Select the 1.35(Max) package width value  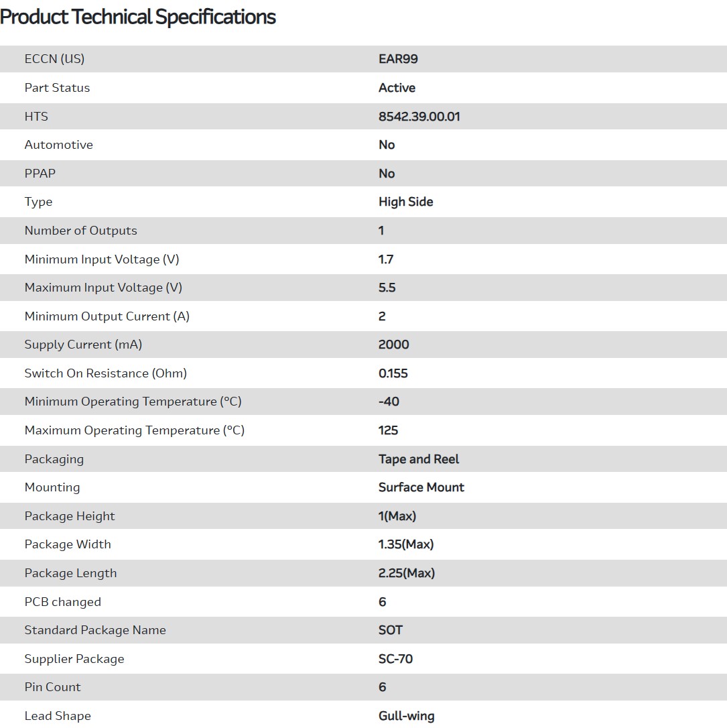pyautogui.click(x=405, y=544)
